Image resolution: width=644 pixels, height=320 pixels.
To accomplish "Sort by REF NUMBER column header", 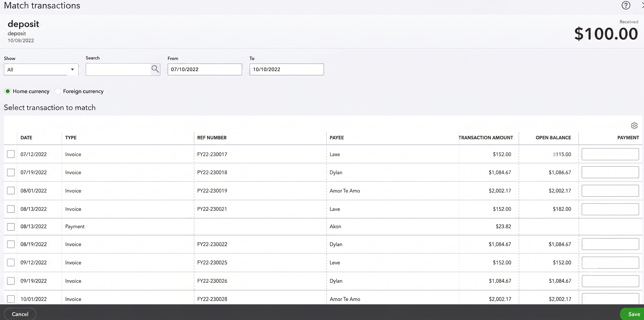I will 212,138.
